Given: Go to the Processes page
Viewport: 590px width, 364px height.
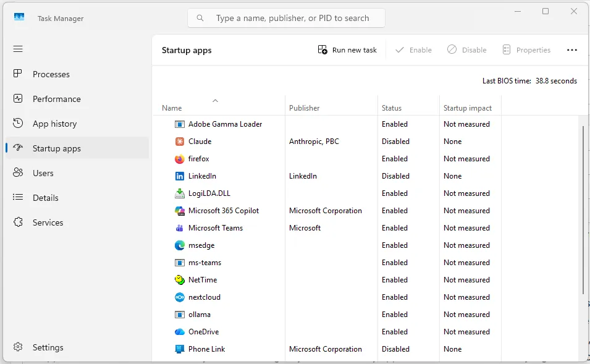Looking at the screenshot, I should point(77,74).
